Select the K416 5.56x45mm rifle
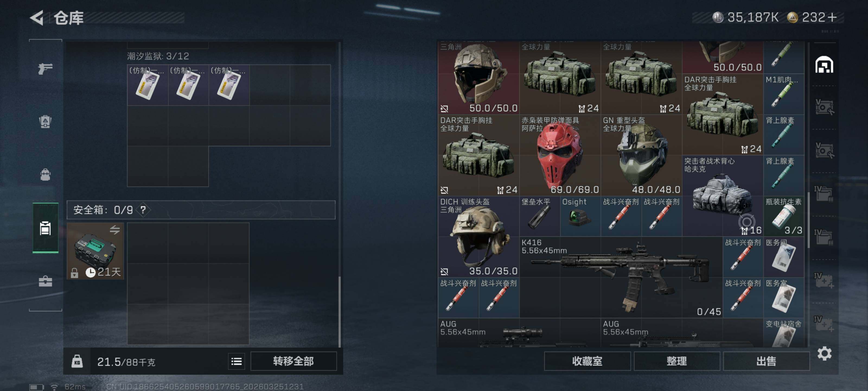Screen dimensions: 868x391 621,277
